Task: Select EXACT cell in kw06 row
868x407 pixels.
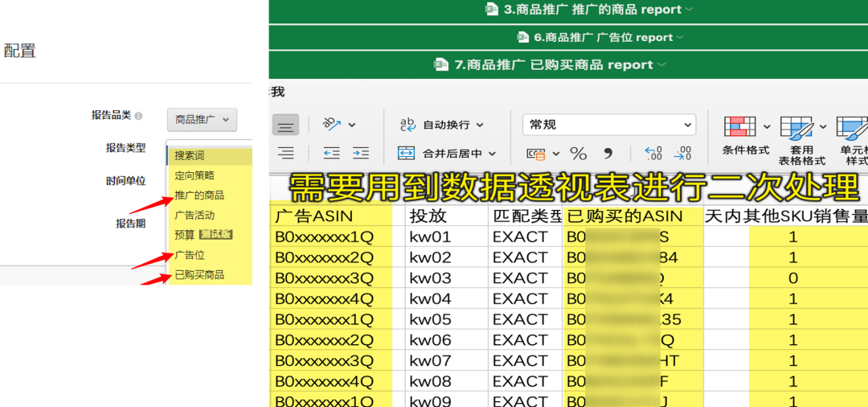Action: point(525,340)
